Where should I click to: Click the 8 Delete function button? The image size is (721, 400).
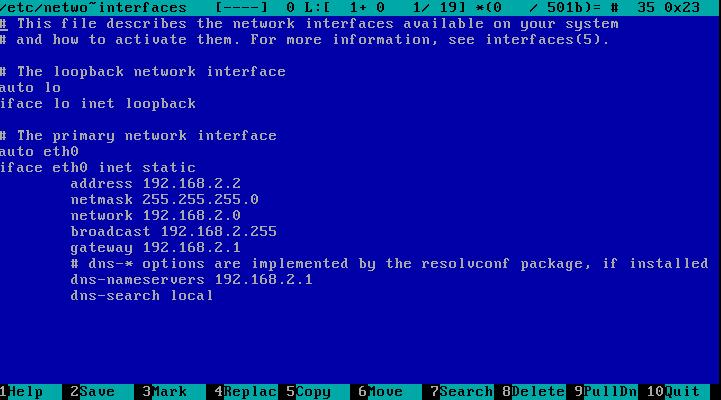tap(534, 392)
